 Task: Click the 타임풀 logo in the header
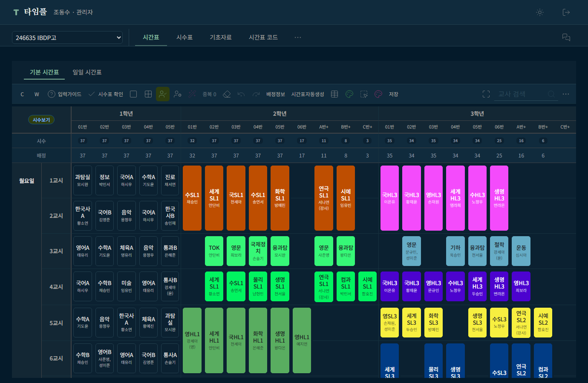[30, 12]
